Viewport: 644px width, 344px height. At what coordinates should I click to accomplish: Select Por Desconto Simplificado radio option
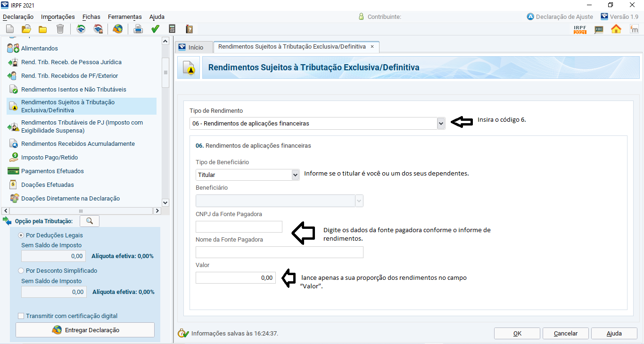coord(21,270)
